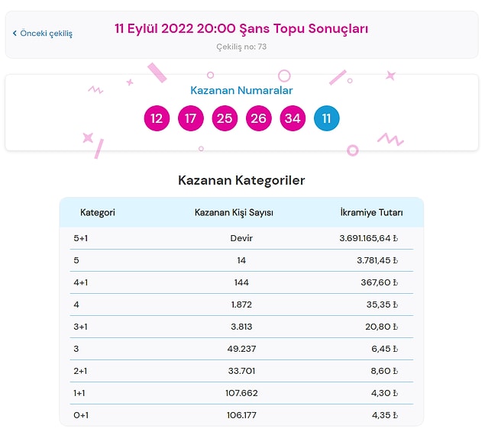Click the Kazanan Kategoriler heading
485x448 pixels.
click(x=241, y=180)
